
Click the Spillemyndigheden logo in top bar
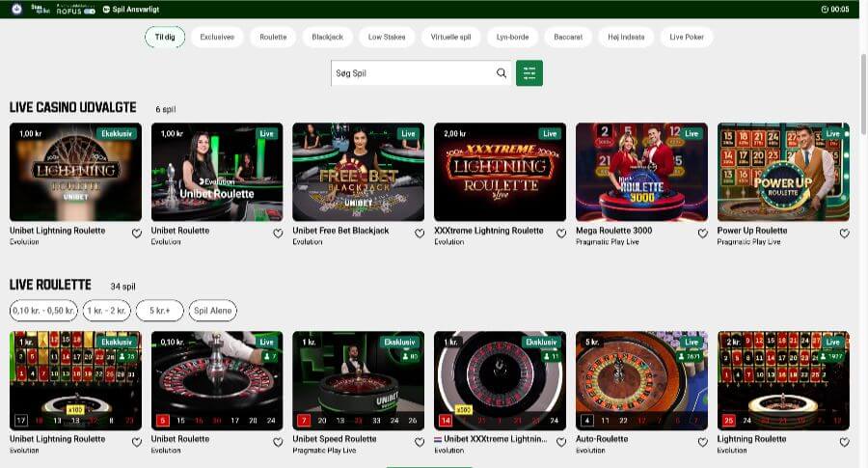coord(16,9)
